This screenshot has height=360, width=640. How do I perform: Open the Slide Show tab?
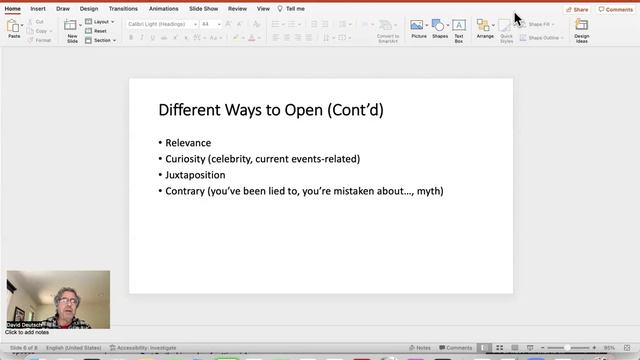(x=204, y=9)
